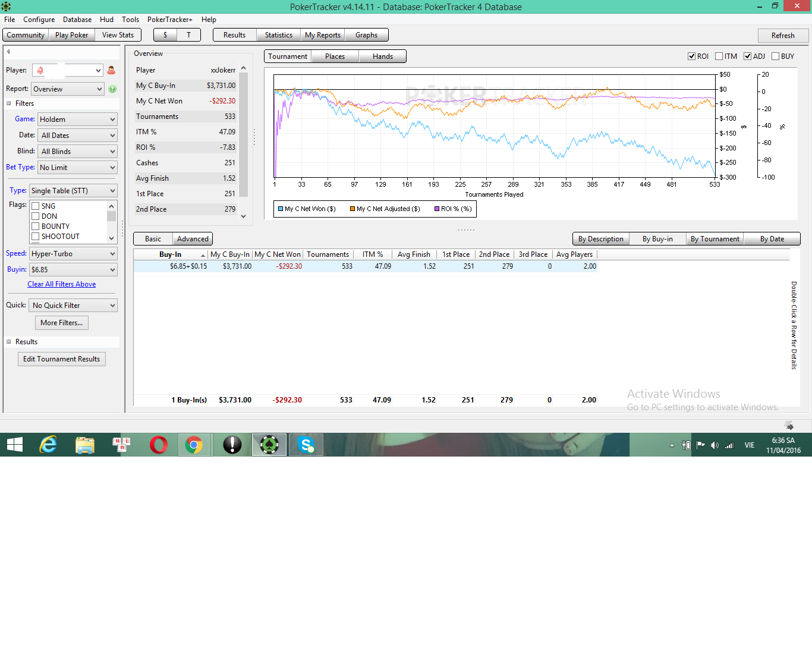812x648 pixels.
Task: Click the My C Net Won blue legend swatch
Action: pos(281,209)
